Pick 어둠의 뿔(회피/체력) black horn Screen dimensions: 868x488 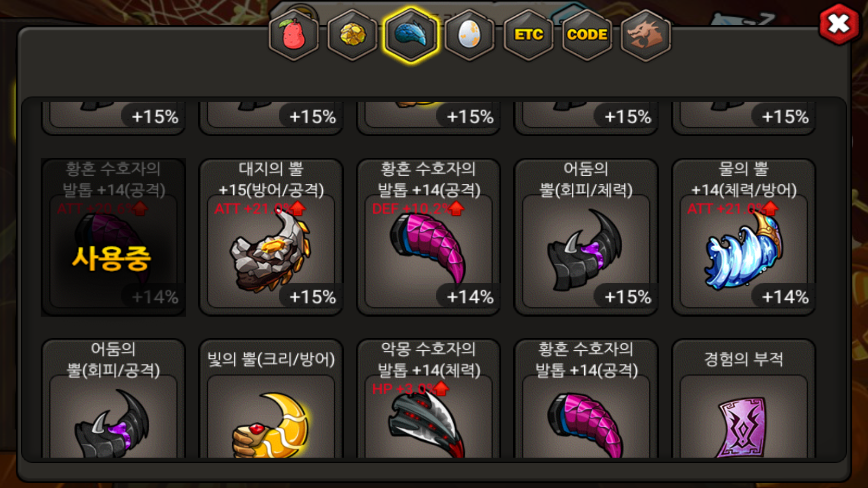click(x=586, y=237)
